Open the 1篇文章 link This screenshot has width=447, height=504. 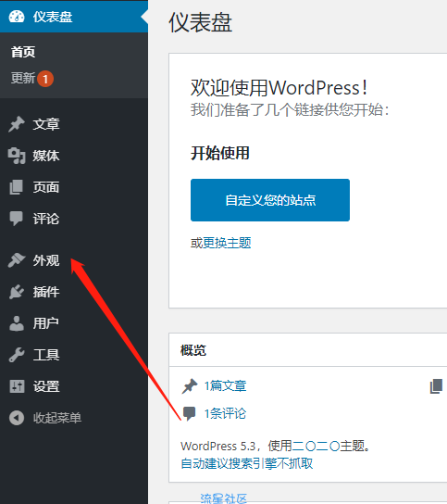[x=226, y=386]
